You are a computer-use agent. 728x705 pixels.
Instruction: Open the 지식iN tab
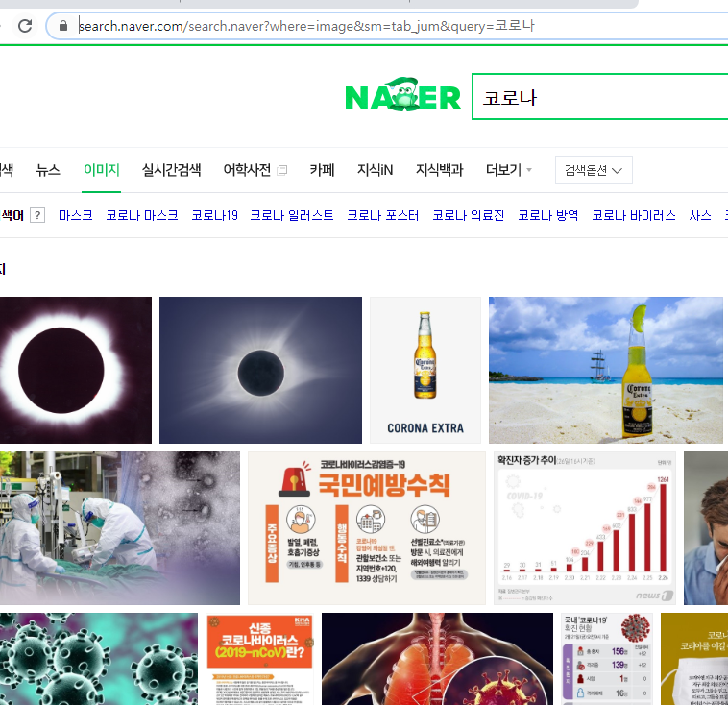[x=375, y=170]
